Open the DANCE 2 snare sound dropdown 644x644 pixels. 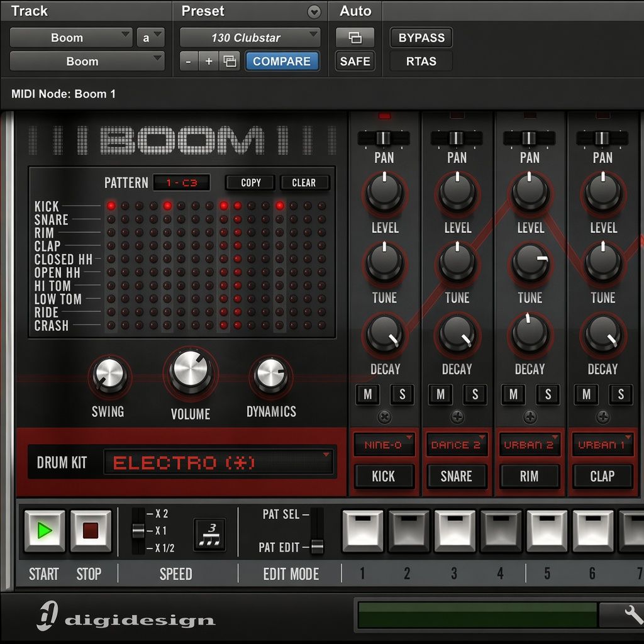[457, 445]
